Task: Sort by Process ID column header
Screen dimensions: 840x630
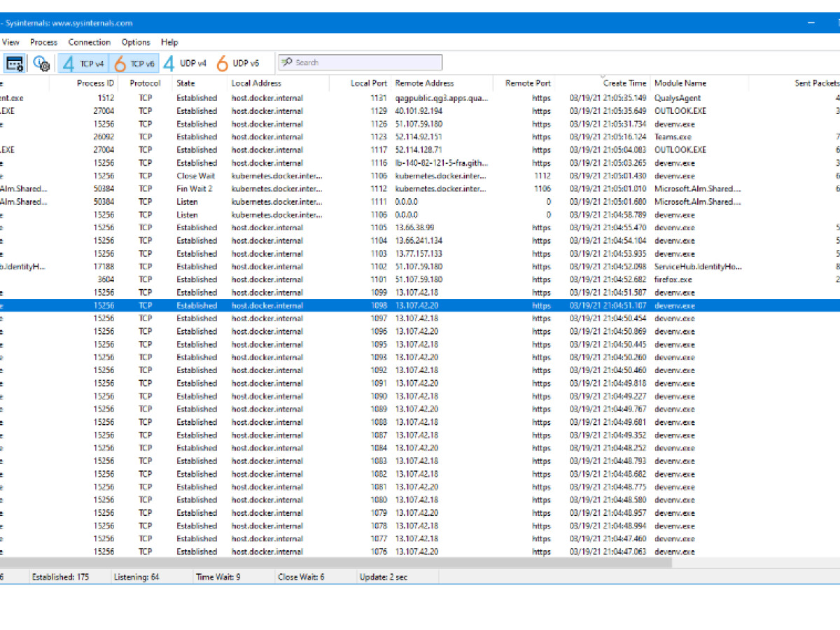Action: [x=95, y=83]
